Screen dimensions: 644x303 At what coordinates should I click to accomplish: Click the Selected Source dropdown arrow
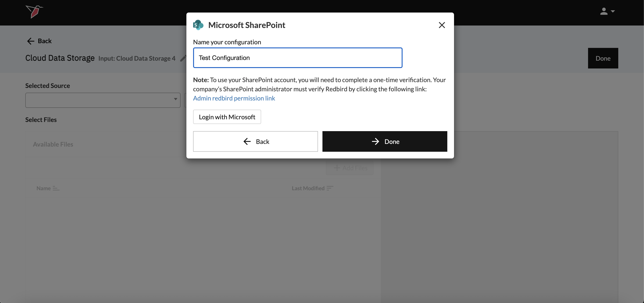(175, 99)
